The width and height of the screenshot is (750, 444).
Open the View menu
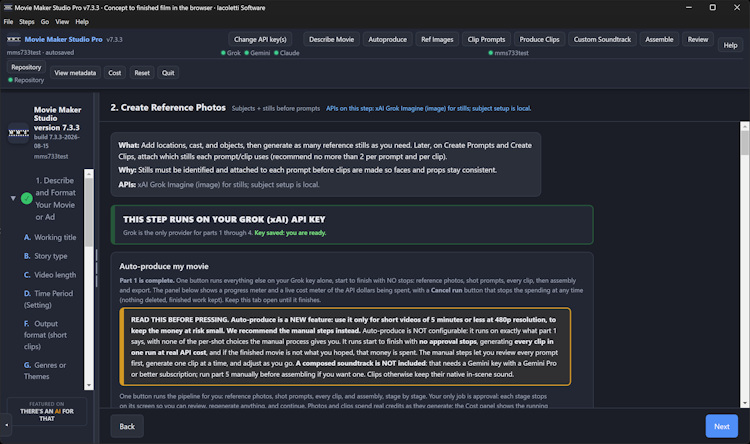pyautogui.click(x=62, y=22)
